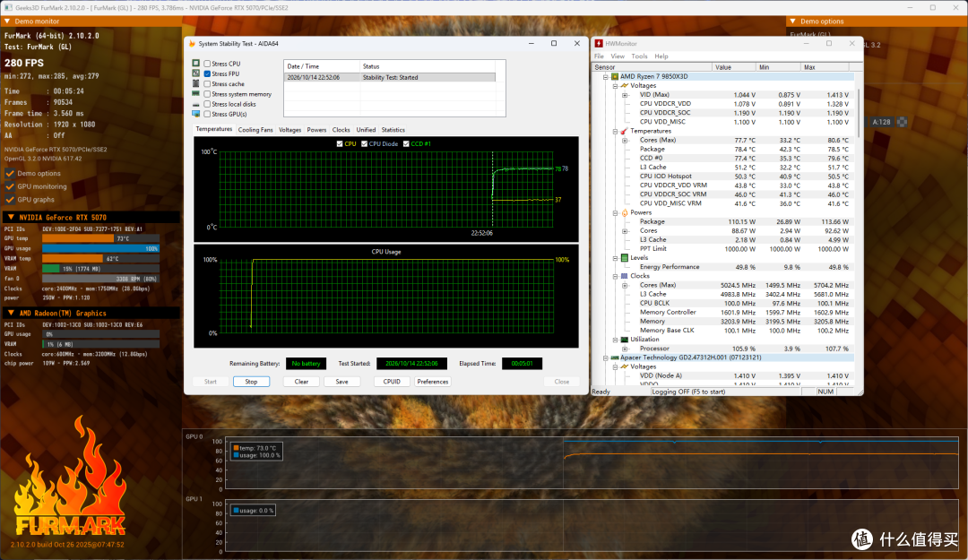Collapse the Demo monitor panel
Image resolution: width=968 pixels, height=560 pixels.
coord(7,21)
